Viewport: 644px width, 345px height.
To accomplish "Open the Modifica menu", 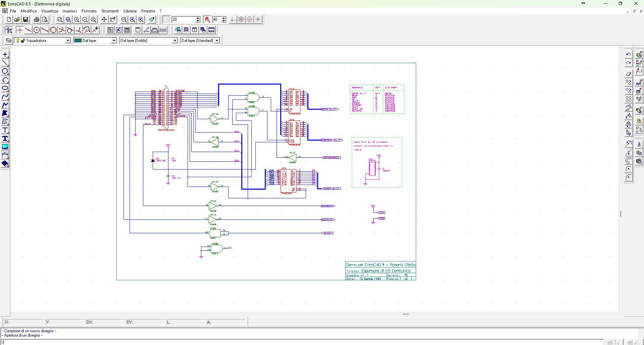I will (x=29, y=11).
